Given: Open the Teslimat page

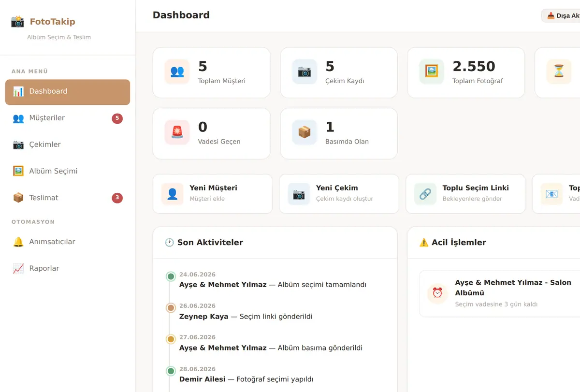Looking at the screenshot, I should (68, 198).
